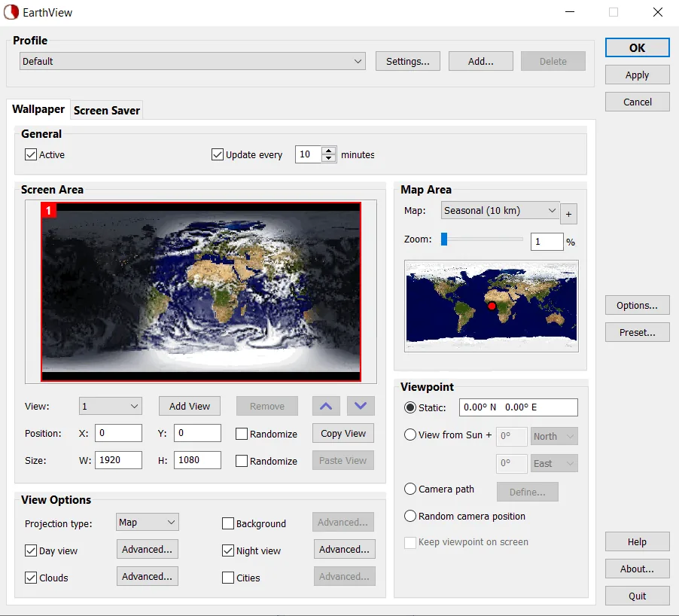Select the Camera path radio button

(x=410, y=489)
